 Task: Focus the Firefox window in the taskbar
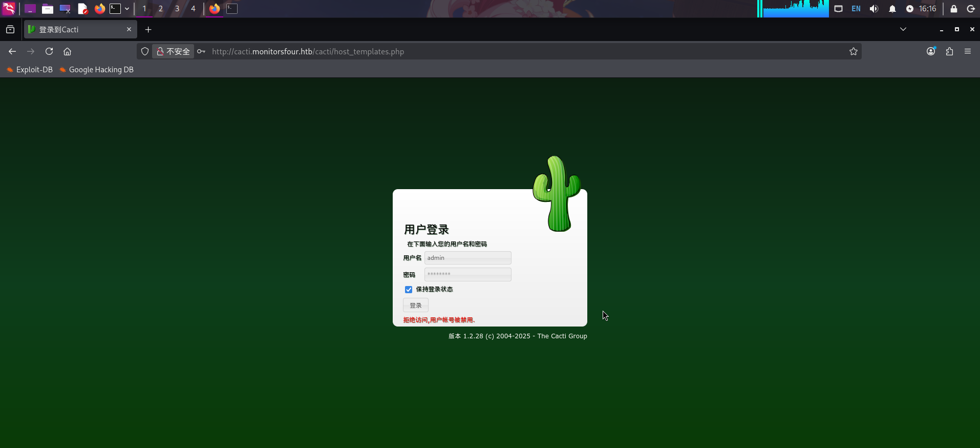click(215, 9)
